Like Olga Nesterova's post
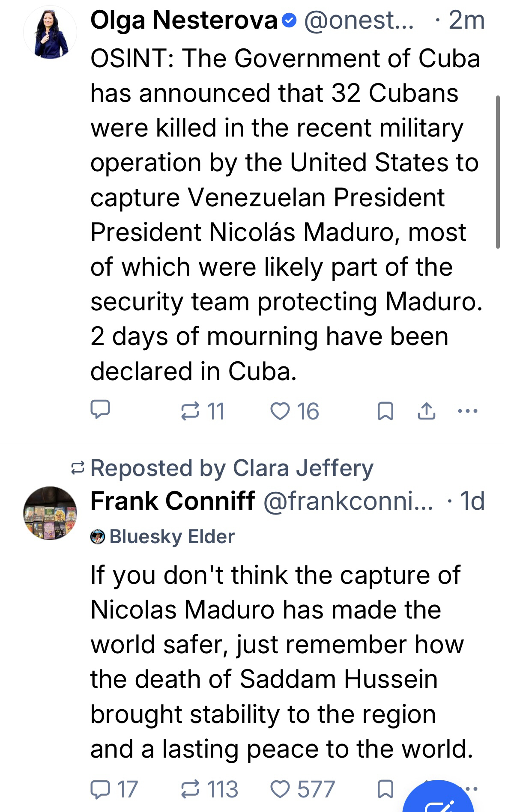Image resolution: width=505 pixels, height=812 pixels. click(x=281, y=411)
